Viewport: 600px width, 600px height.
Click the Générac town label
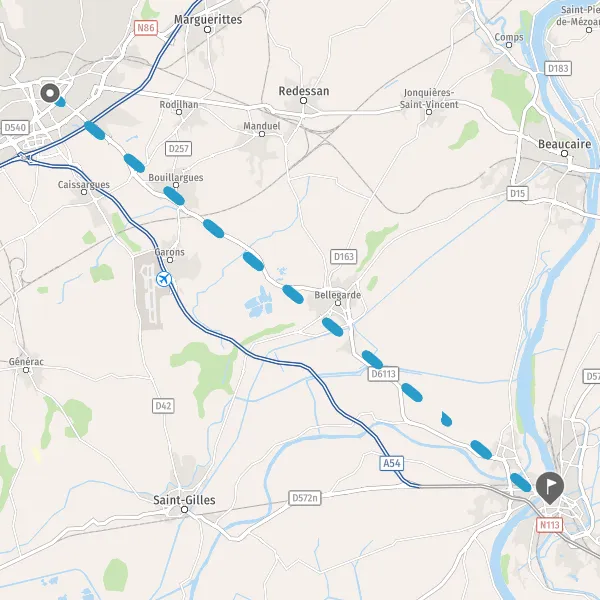tap(26, 362)
